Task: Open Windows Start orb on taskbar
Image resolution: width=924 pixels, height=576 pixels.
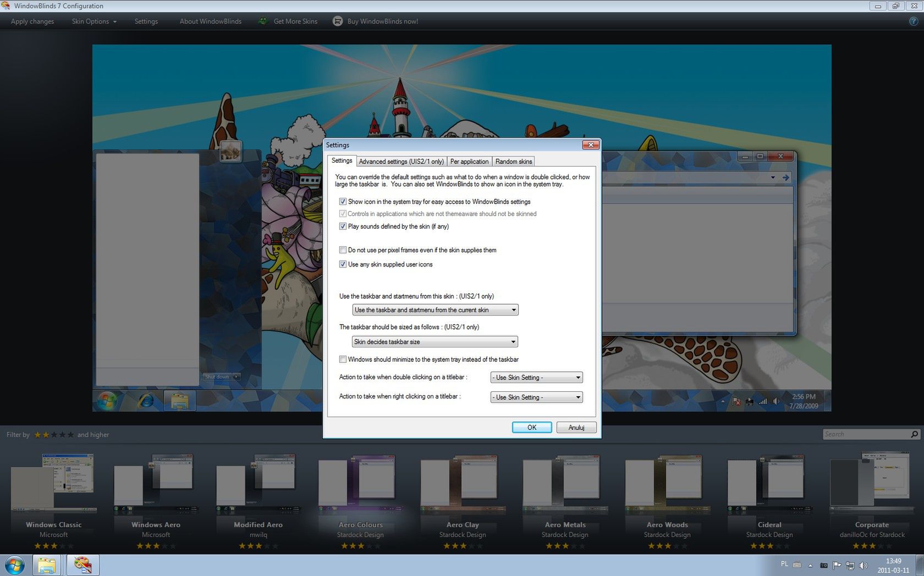Action: point(15,566)
